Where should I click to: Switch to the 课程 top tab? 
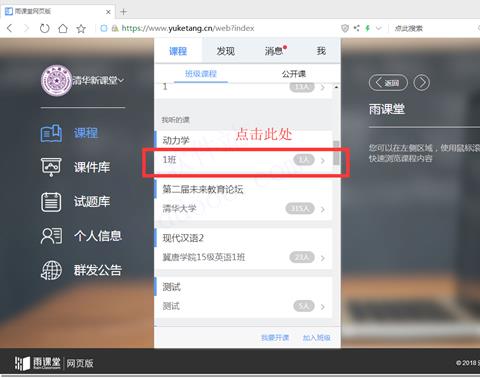(178, 51)
